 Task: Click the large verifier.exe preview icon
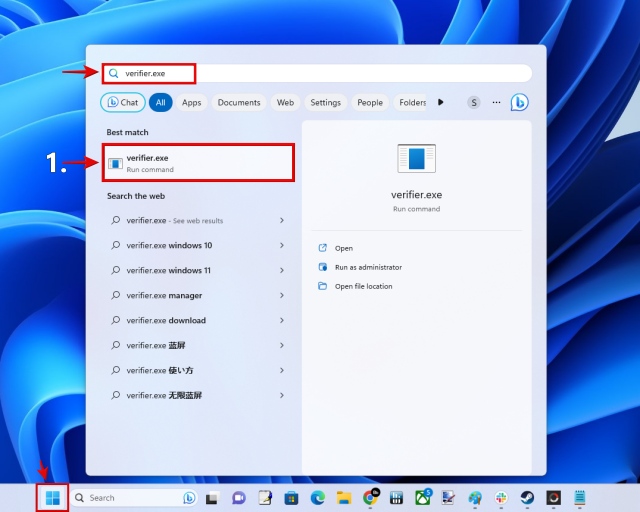pyautogui.click(x=416, y=158)
